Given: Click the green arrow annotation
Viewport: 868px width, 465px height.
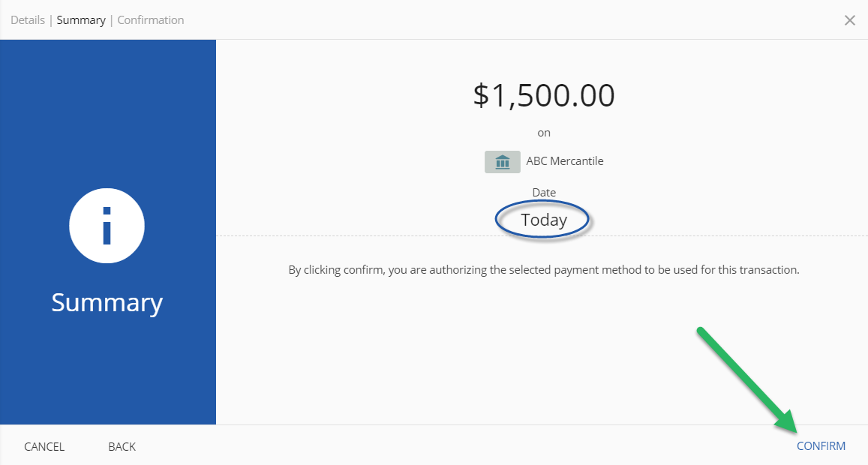Looking at the screenshot, I should pyautogui.click(x=745, y=379).
